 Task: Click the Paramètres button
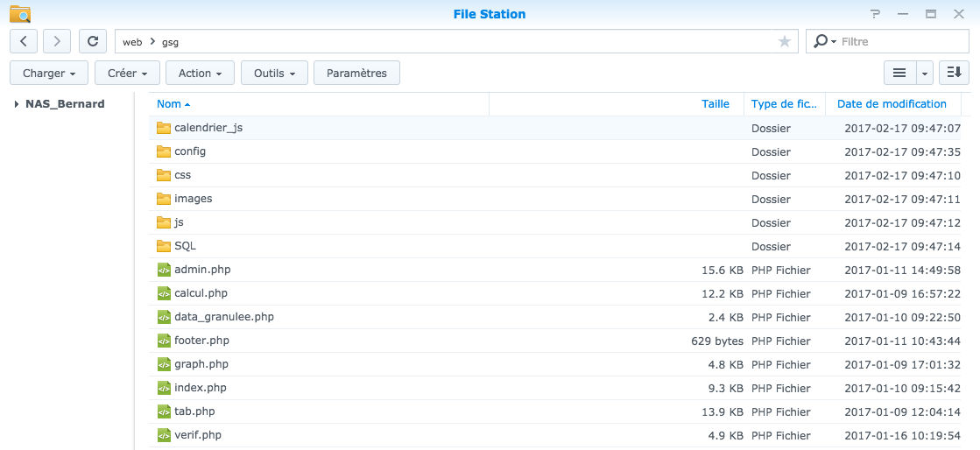coord(356,74)
